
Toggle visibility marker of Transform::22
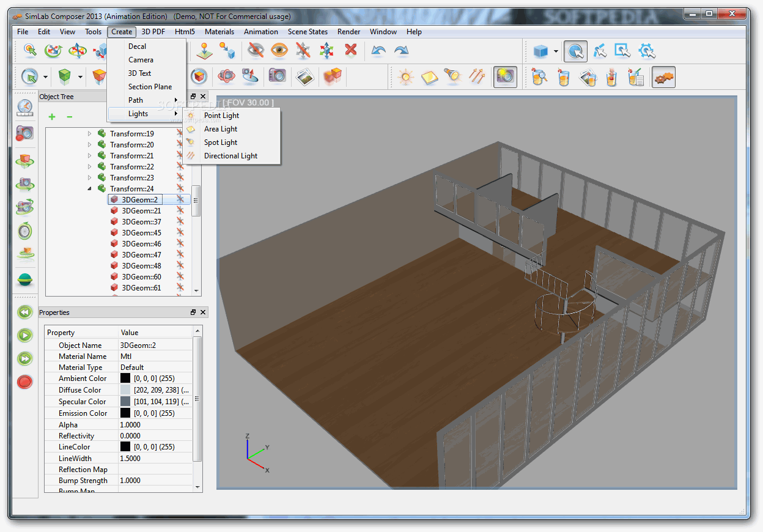click(180, 166)
